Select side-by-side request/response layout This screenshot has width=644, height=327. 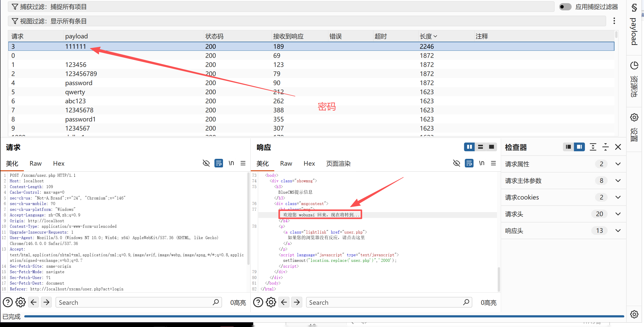pos(469,147)
